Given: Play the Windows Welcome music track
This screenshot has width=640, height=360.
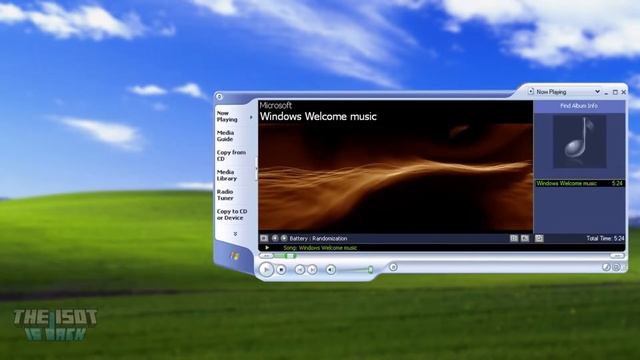Looking at the screenshot, I should pos(267,269).
